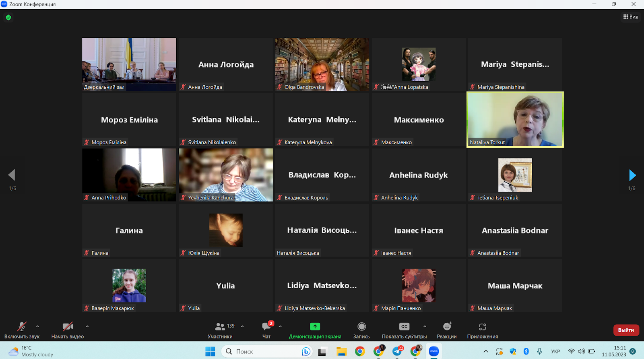Go to next gallery page arrow
The image size is (644, 359).
click(632, 175)
